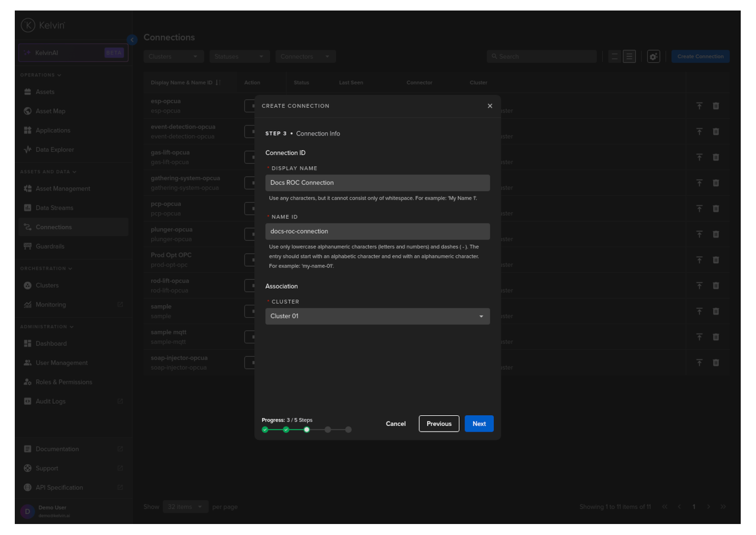Collapse the sidebar with the arrow icon
The height and width of the screenshot is (535, 756).
(x=132, y=40)
